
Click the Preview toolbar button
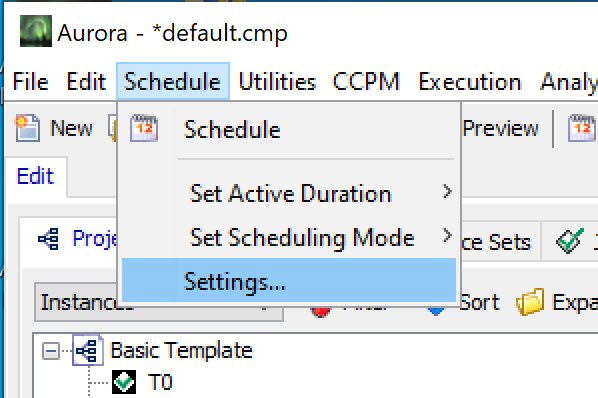(500, 128)
